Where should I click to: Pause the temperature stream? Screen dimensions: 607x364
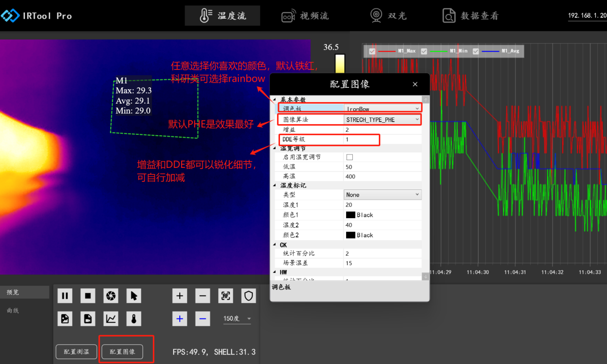[x=65, y=296]
